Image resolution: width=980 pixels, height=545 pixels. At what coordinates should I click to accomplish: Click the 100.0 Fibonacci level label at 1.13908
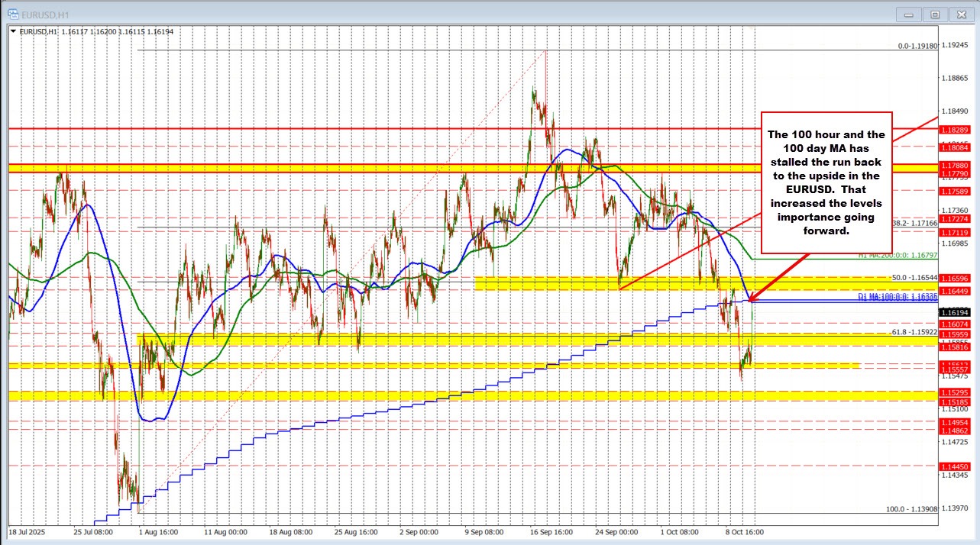coord(910,509)
